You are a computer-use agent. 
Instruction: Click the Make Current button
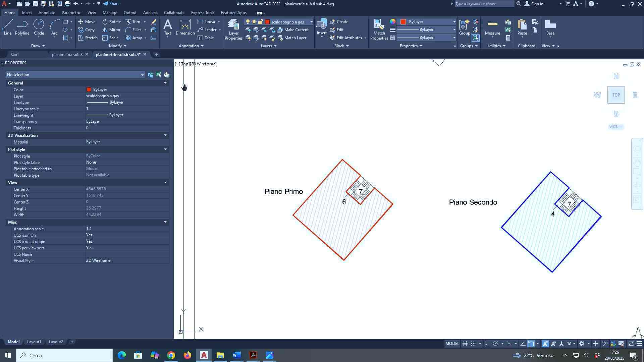tap(292, 30)
